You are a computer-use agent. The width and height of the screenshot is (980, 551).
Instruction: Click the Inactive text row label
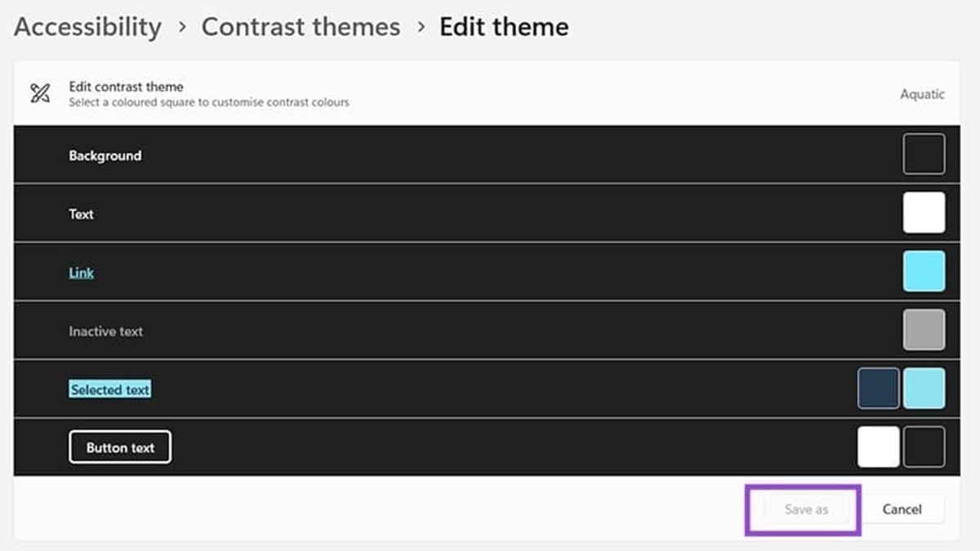click(x=105, y=331)
